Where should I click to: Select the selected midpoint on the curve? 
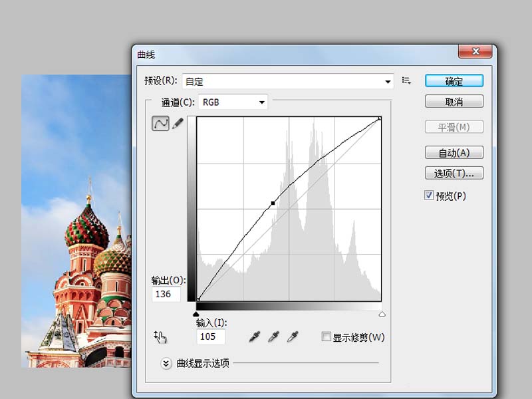tap(273, 203)
